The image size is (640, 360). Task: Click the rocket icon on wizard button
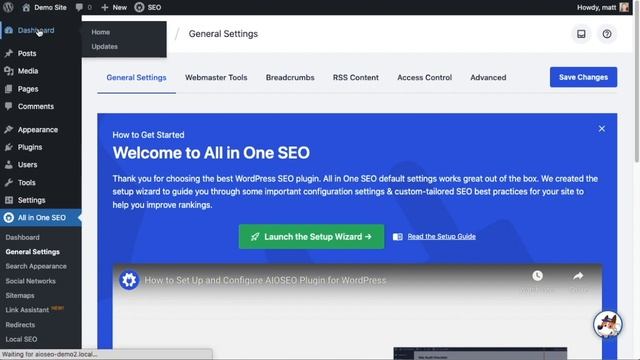coord(255,237)
